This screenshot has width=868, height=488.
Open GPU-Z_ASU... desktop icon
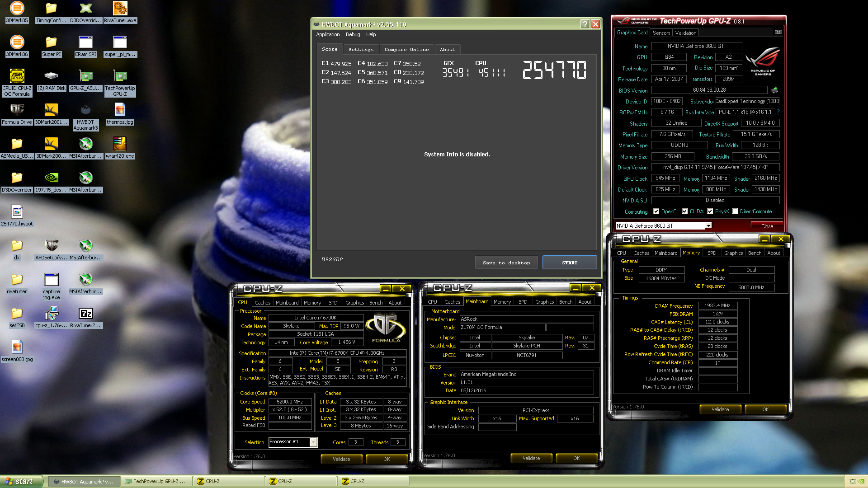[85, 80]
